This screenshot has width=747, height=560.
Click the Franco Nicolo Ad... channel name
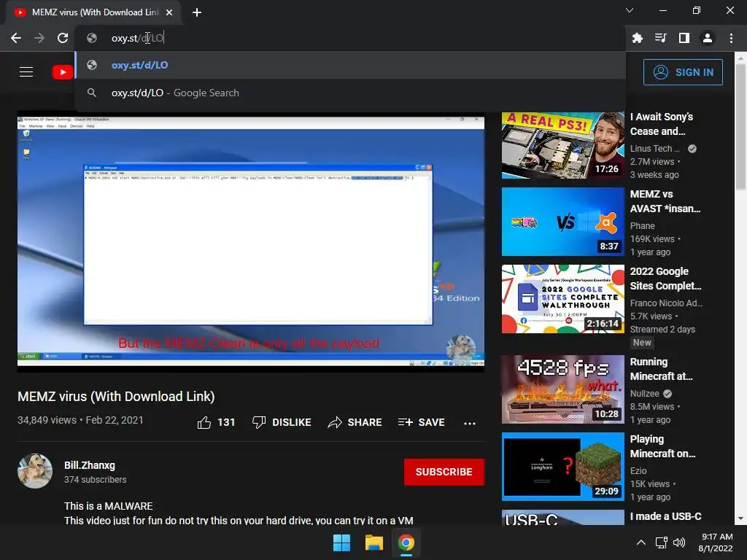pyautogui.click(x=666, y=303)
